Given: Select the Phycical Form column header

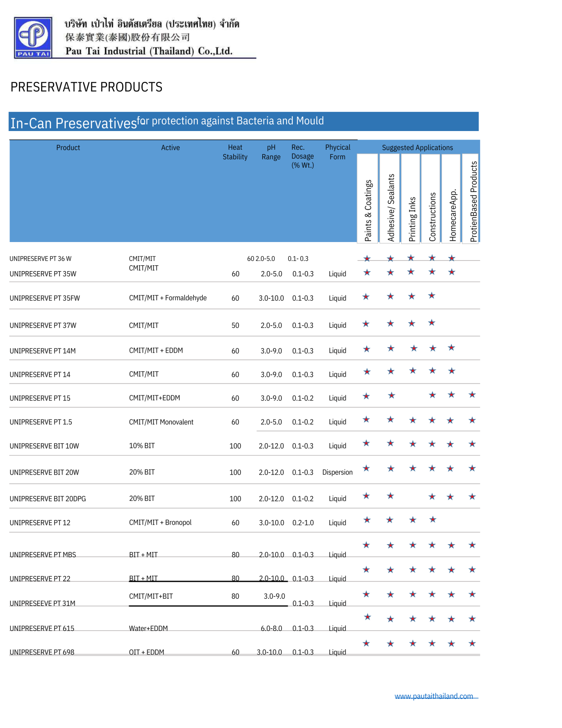Looking at the screenshot, I should pyautogui.click(x=338, y=152).
